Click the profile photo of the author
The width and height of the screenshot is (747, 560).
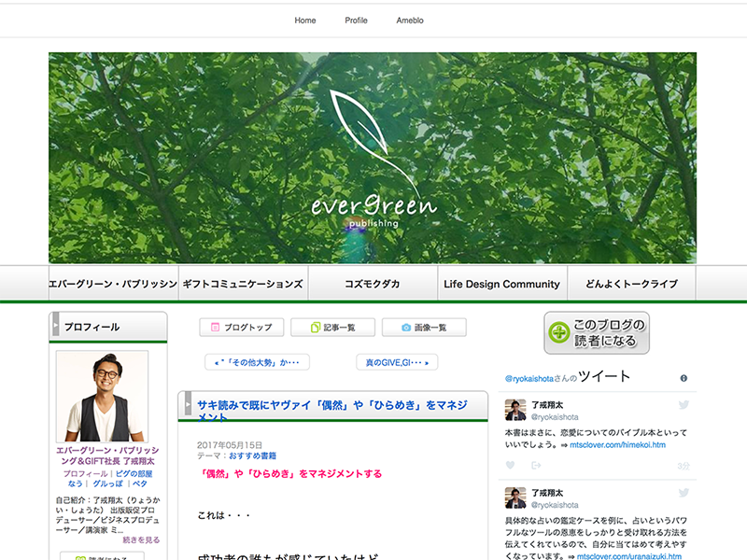pos(102,396)
